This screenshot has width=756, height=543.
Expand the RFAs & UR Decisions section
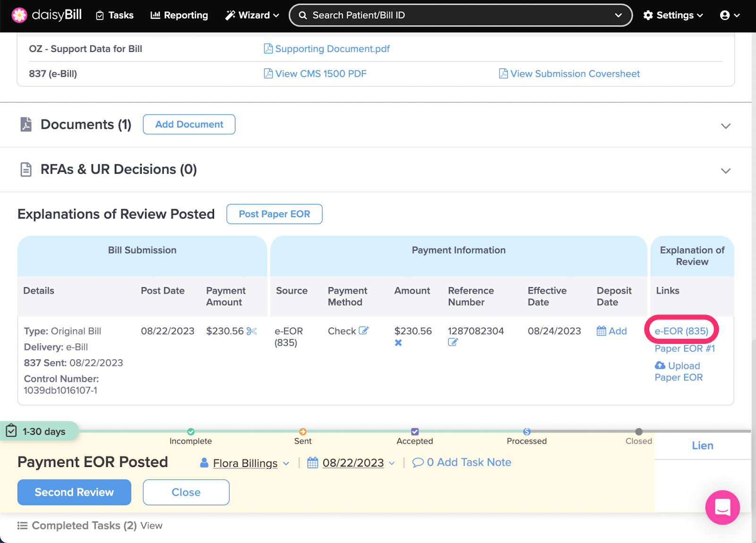click(725, 171)
